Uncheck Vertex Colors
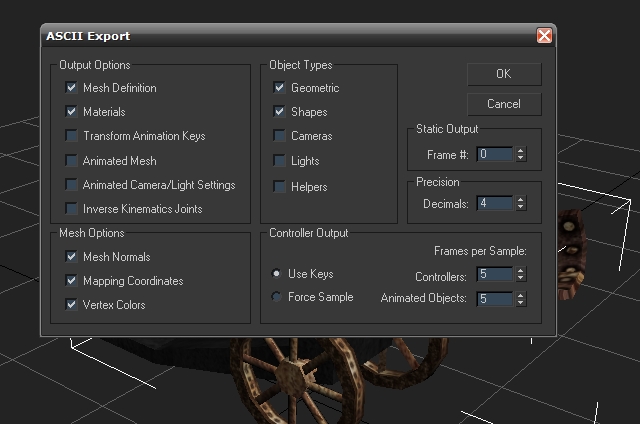This screenshot has height=424, width=640. coord(71,304)
